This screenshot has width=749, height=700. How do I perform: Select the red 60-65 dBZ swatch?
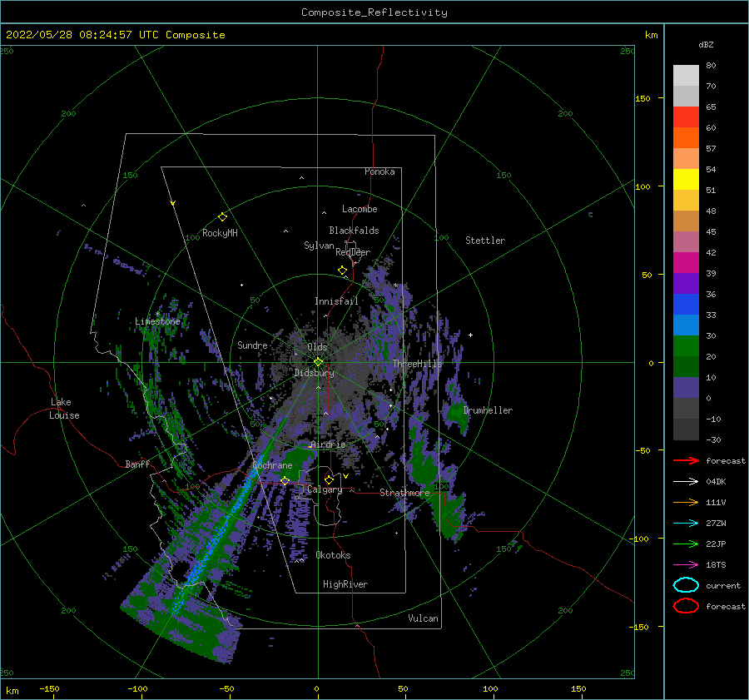pyautogui.click(x=686, y=117)
